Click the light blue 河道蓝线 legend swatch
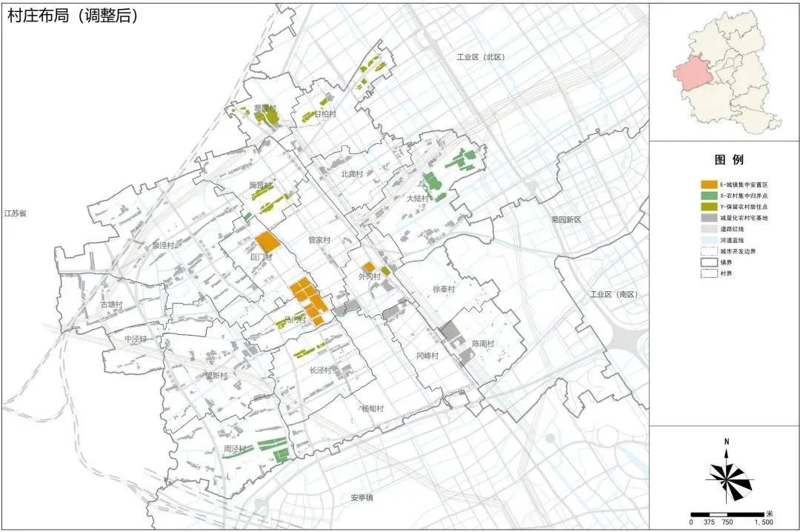Viewport: 800px width, 532px height. (x=708, y=240)
